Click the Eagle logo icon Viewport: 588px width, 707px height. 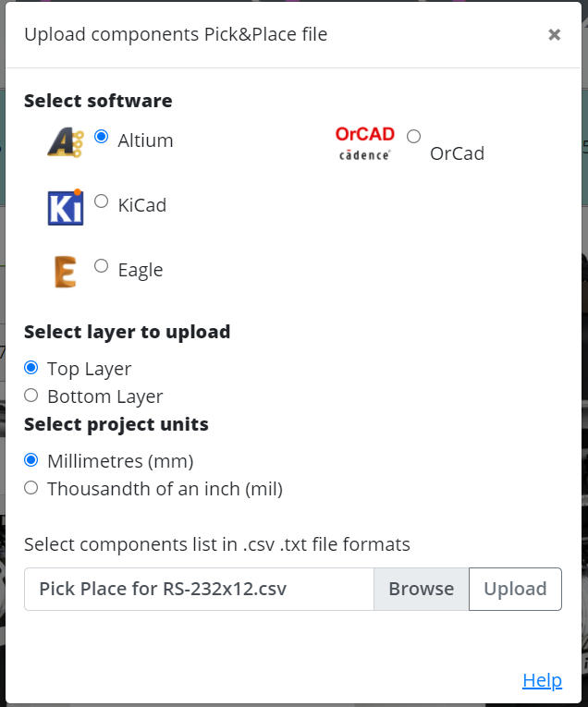tap(65, 272)
